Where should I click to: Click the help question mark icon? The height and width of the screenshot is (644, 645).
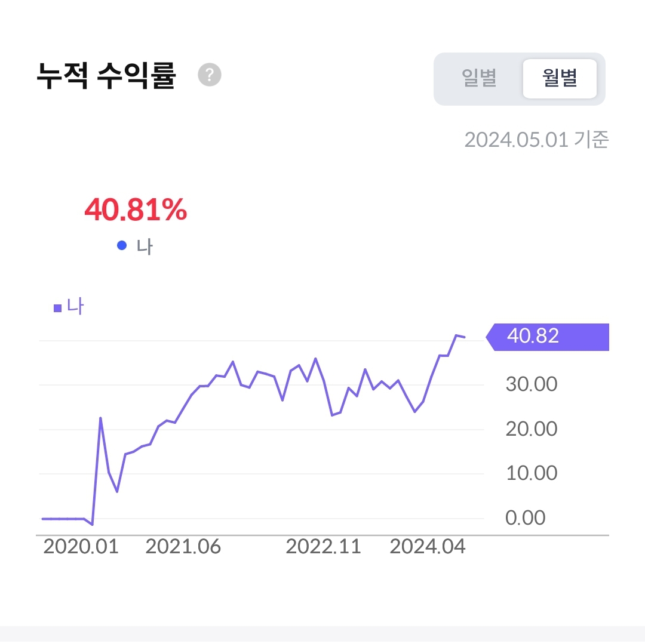pyautogui.click(x=210, y=75)
